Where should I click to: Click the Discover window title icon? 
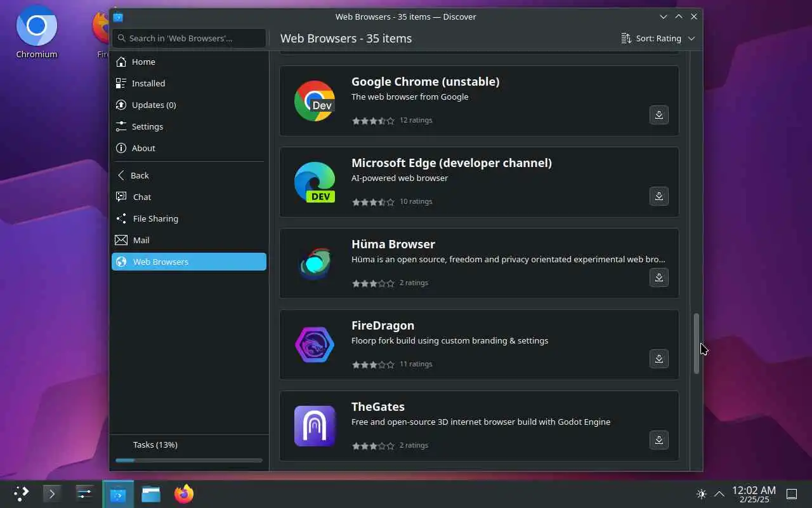(118, 17)
